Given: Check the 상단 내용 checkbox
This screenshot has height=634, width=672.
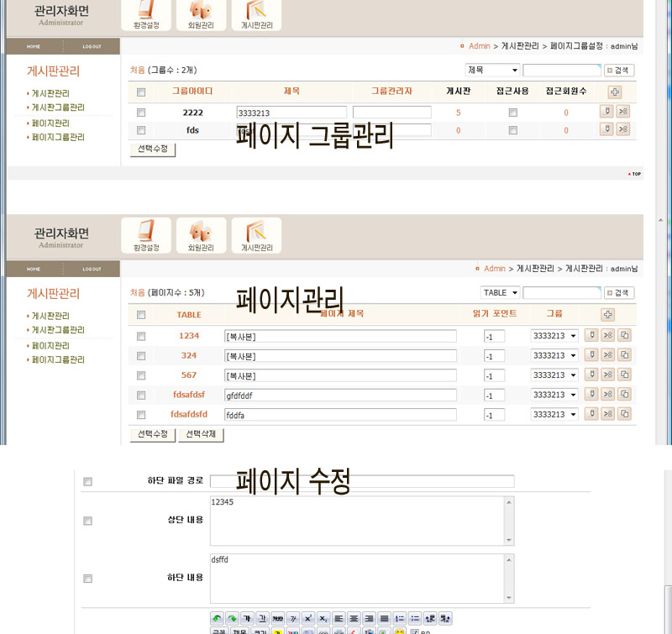Looking at the screenshot, I should point(88,521).
